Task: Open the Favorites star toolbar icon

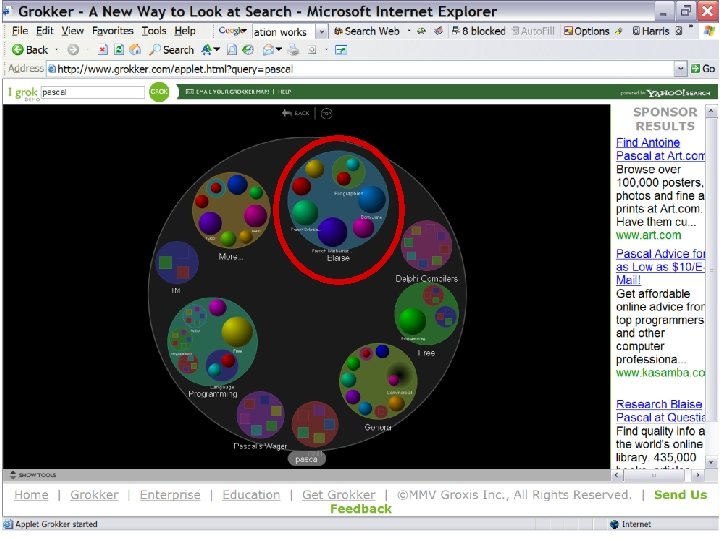Action: (x=208, y=50)
